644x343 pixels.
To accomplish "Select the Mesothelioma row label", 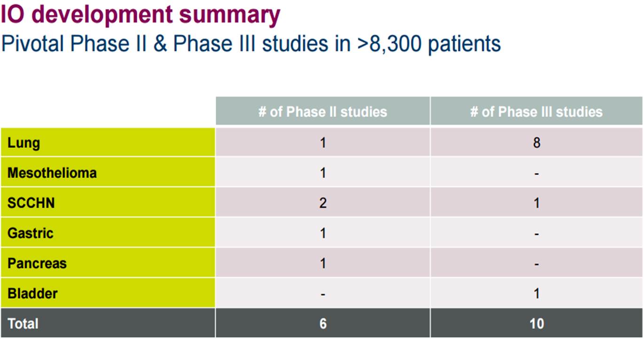I will (52, 173).
